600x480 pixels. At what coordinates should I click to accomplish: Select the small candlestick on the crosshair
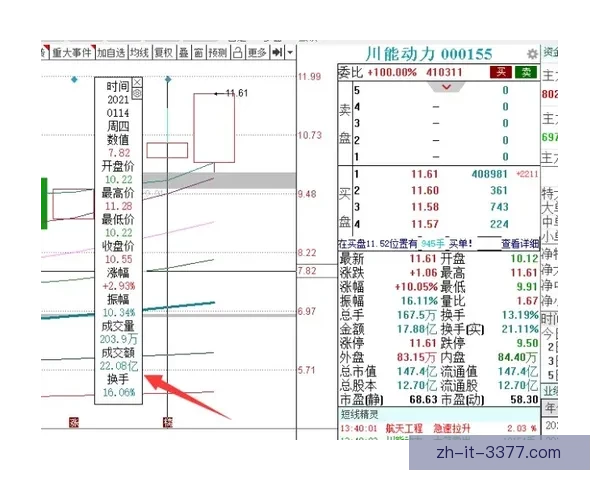tap(167, 150)
